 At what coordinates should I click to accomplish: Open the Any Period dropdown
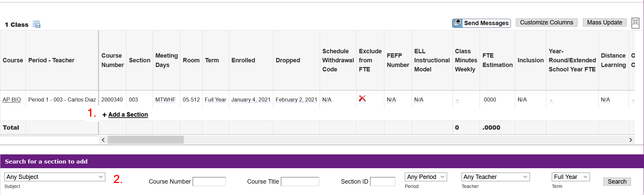tap(426, 177)
